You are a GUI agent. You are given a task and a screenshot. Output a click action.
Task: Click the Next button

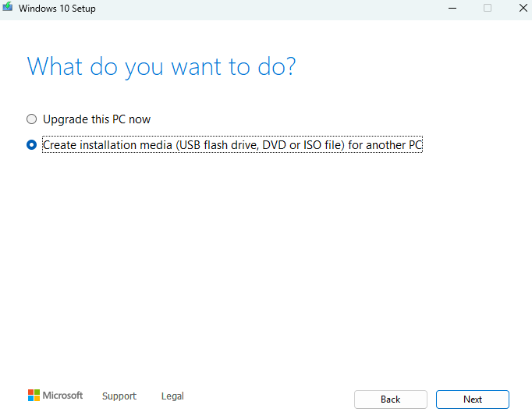472,399
